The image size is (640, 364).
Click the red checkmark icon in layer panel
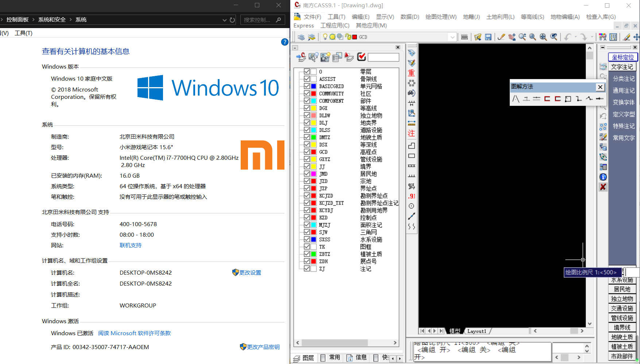(361, 57)
